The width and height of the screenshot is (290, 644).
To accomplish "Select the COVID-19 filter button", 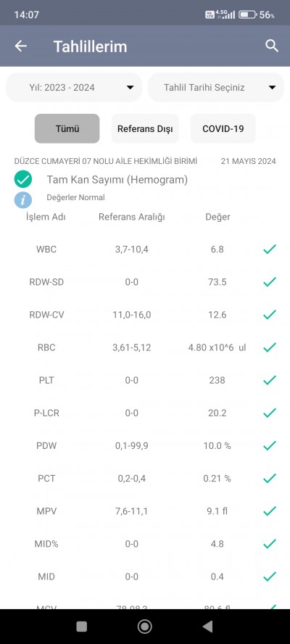I will (x=223, y=128).
